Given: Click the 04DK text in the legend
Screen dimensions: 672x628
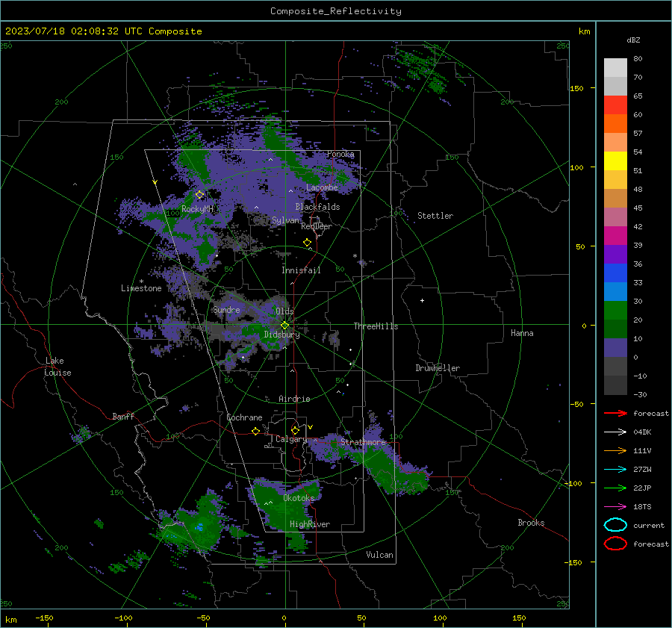Looking at the screenshot, I should coord(642,432).
